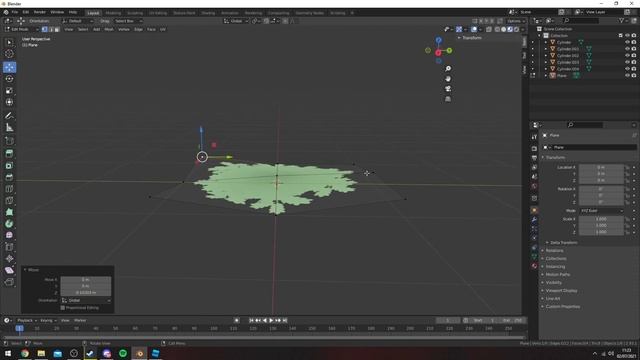The image size is (640, 360).
Task: Disable Cylinder.004 in renders via camera icon
Action: pyautogui.click(x=633, y=69)
